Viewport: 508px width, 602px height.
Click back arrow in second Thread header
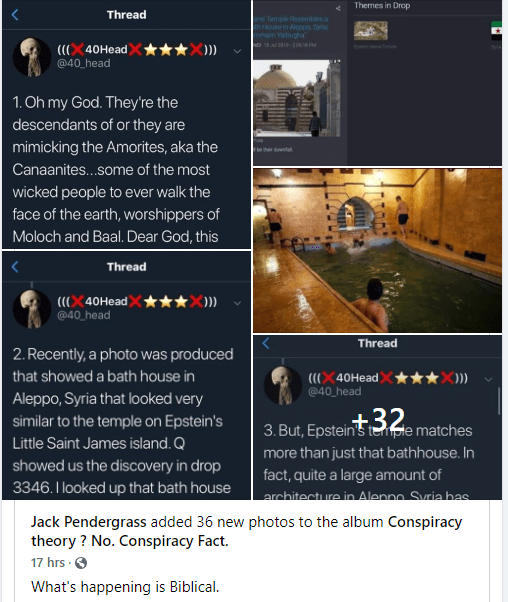[15, 267]
